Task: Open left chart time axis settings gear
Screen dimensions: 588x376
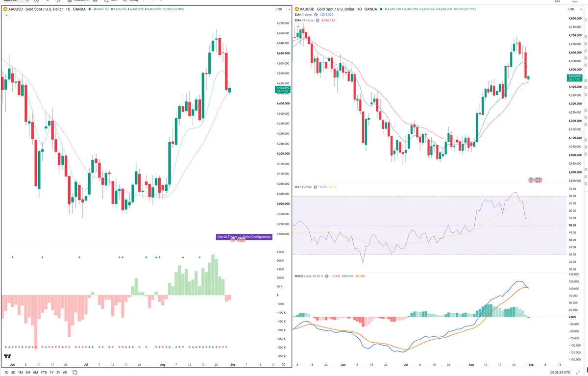Action: (283, 365)
